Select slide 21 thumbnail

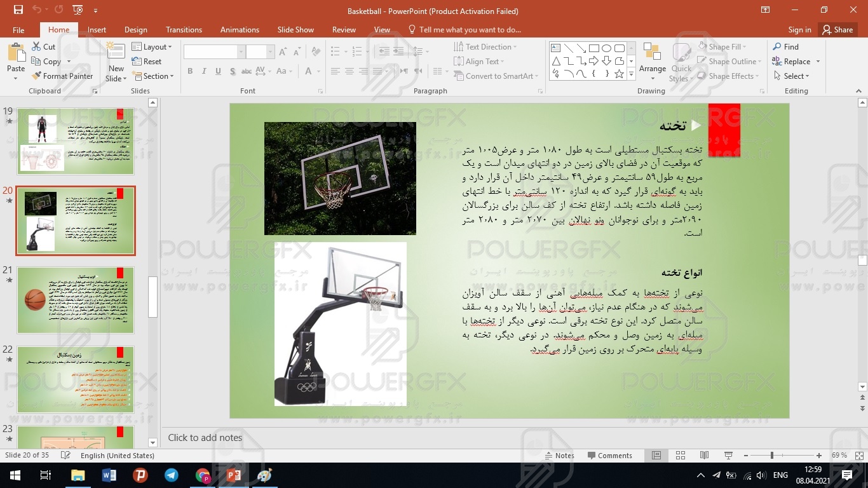[76, 300]
